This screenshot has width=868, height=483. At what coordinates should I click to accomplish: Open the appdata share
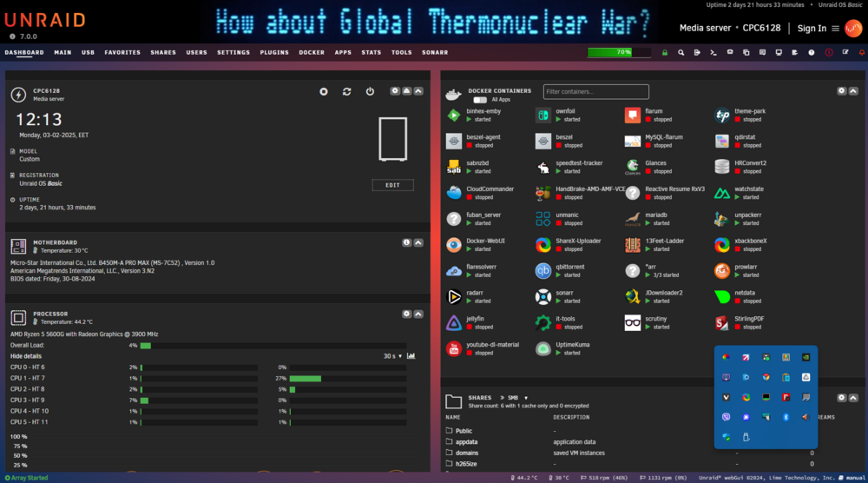[x=467, y=442]
